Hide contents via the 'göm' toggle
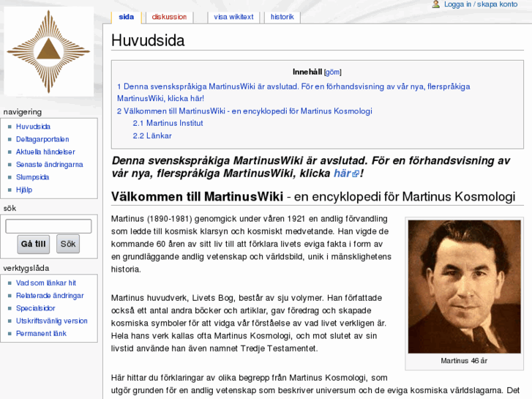 click(332, 72)
